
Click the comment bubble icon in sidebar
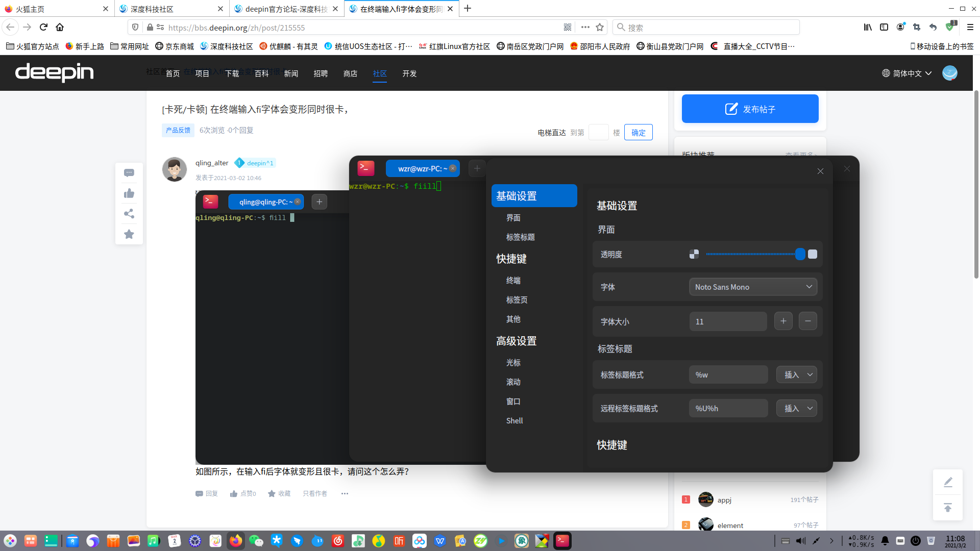click(x=129, y=173)
